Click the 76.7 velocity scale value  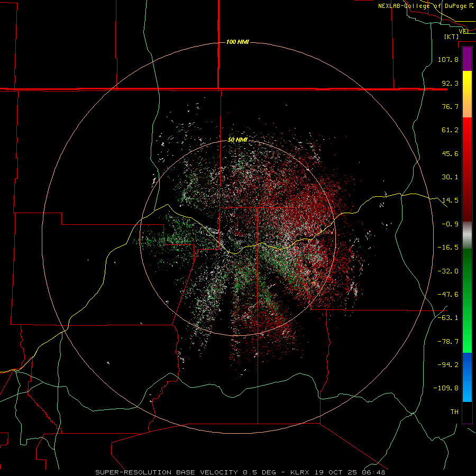point(450,106)
